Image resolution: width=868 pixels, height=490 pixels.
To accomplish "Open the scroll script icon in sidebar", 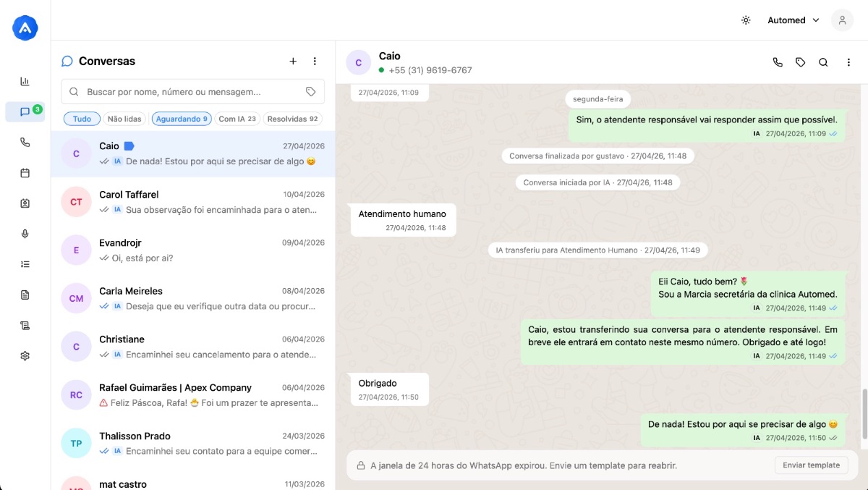I will 25,326.
